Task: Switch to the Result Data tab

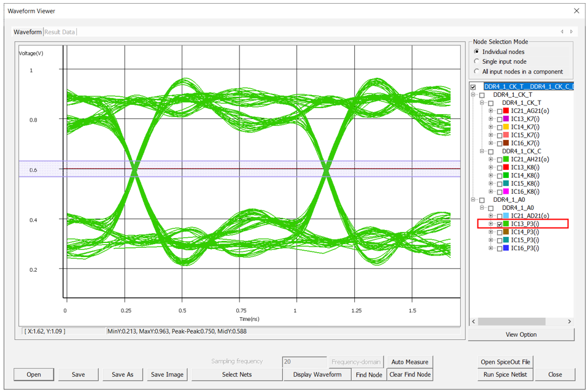Action: 60,32
